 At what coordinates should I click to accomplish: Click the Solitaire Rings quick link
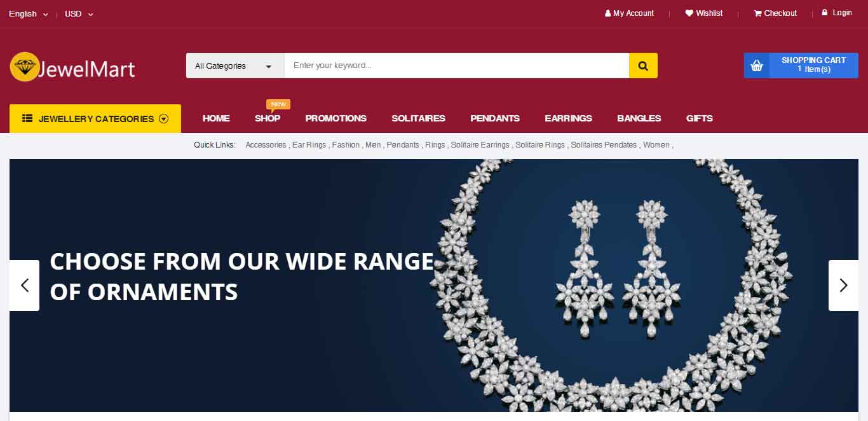tap(540, 145)
